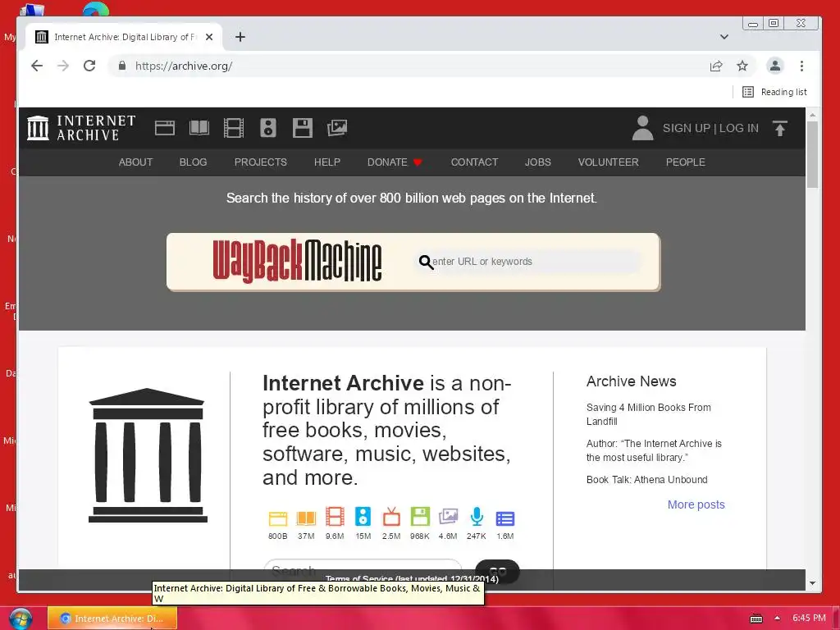Click the browser Back arrow
840x630 pixels.
(x=36, y=66)
